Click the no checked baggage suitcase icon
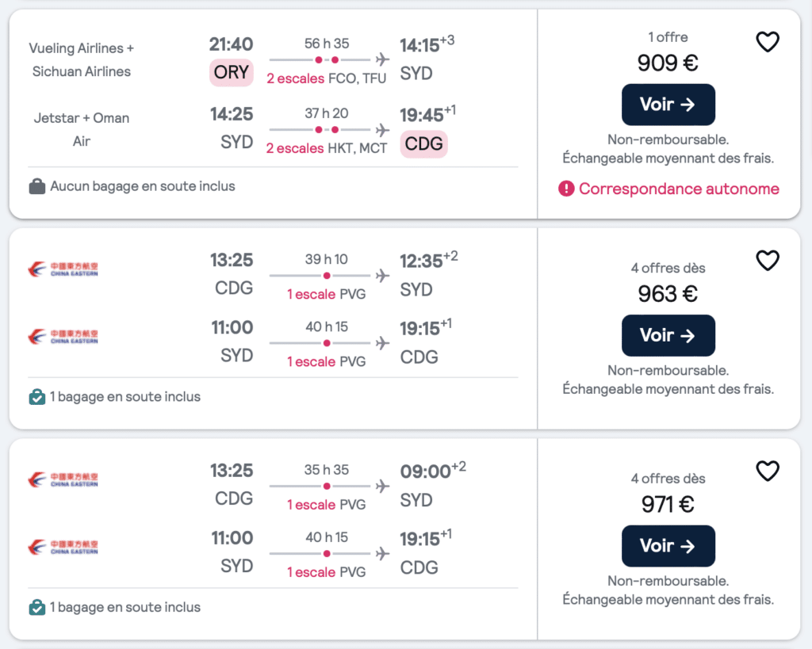This screenshot has width=812, height=649. [36, 186]
